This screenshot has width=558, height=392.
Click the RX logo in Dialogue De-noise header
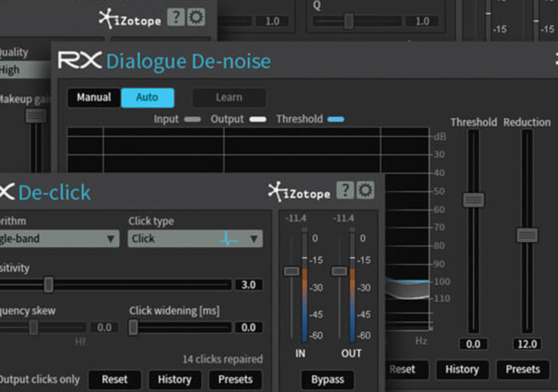(79, 61)
